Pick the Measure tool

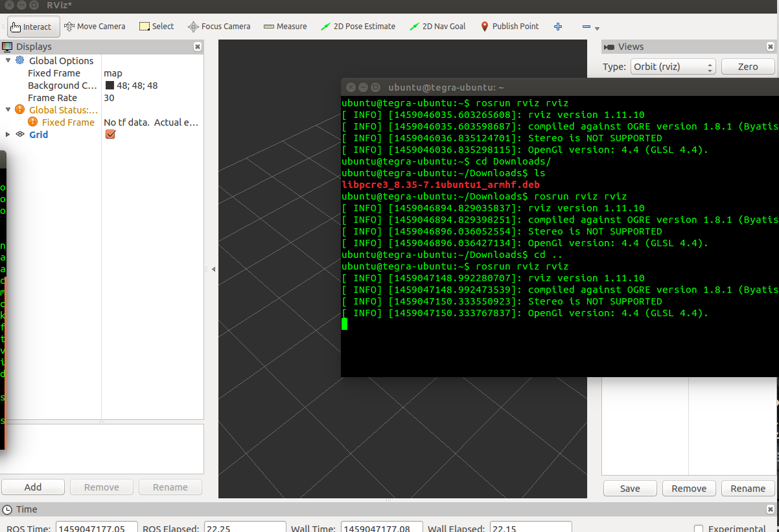[x=285, y=27]
